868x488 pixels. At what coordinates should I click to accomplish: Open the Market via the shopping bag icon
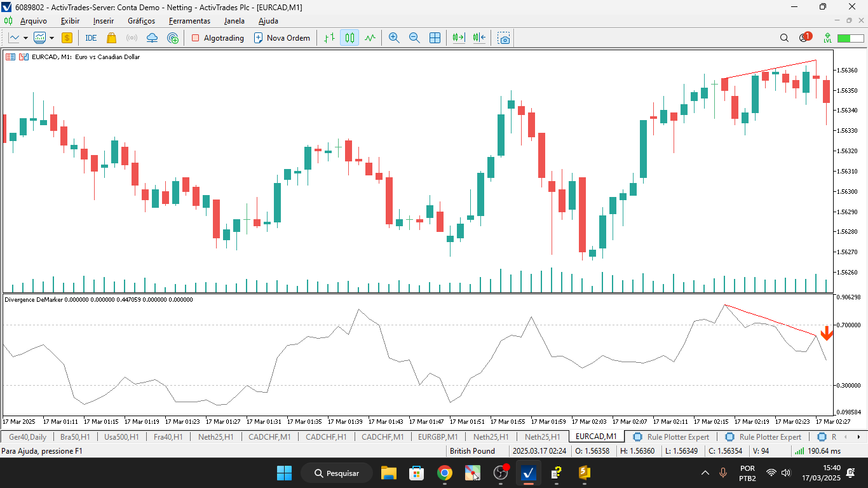(x=111, y=37)
